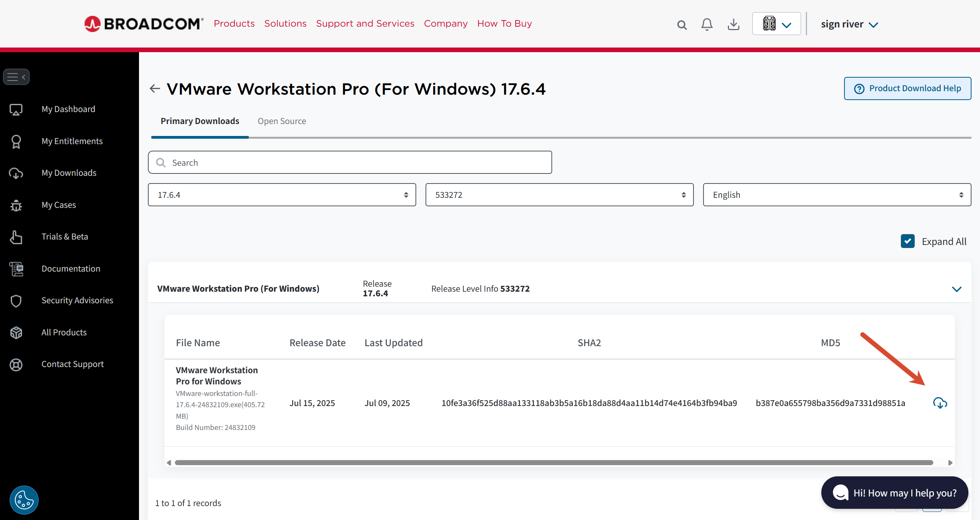Click the horizontal table scrollbar thumb

(554, 462)
